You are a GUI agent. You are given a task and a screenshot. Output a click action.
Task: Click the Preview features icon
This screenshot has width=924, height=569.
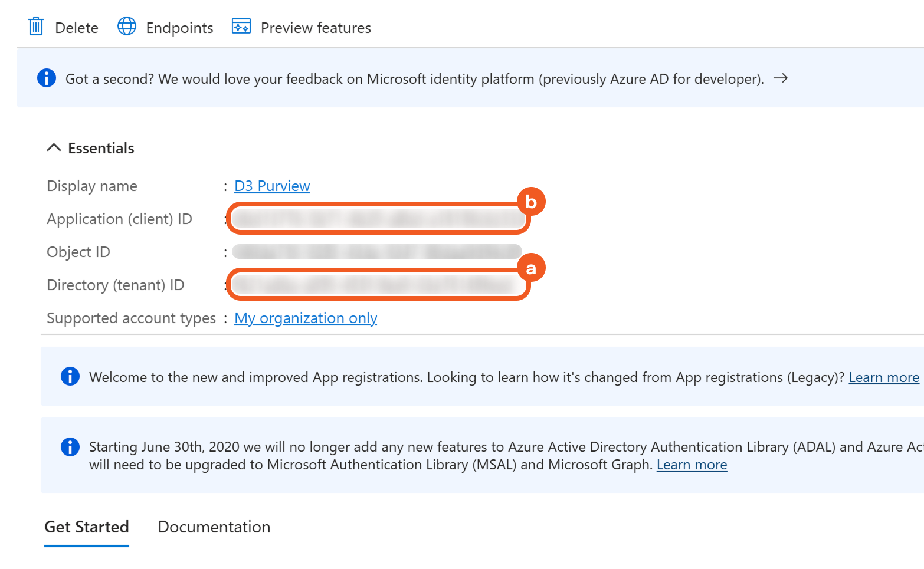241,27
